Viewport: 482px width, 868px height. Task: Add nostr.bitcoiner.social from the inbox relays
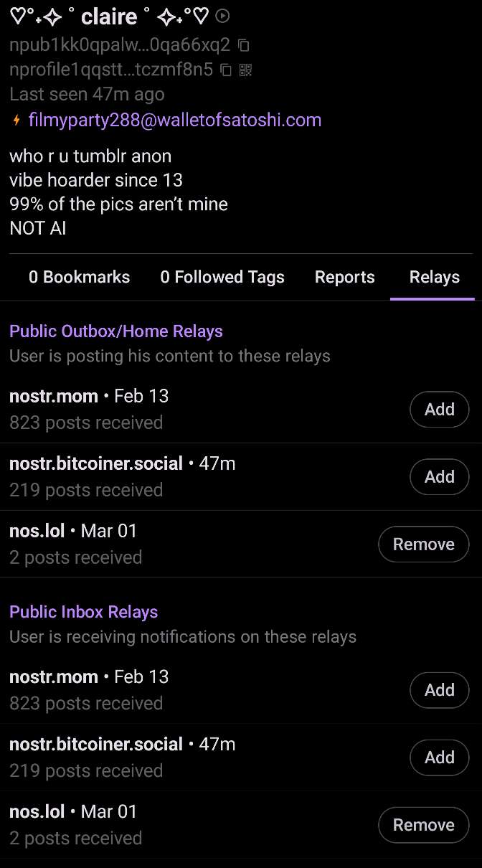coord(439,757)
